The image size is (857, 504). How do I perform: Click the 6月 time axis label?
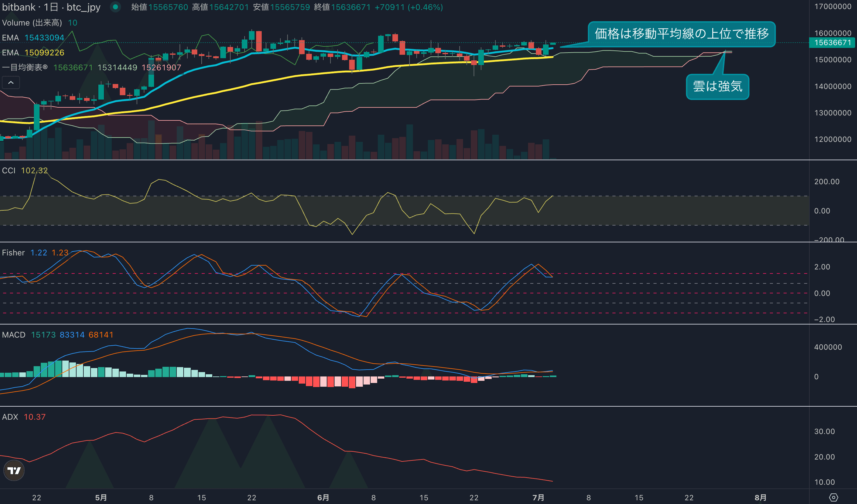(x=323, y=497)
